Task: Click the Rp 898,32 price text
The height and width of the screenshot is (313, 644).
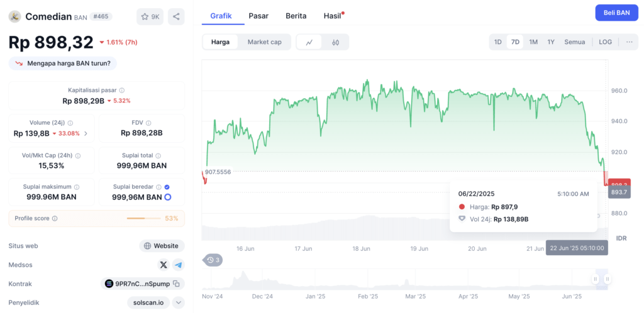Action: click(x=50, y=42)
